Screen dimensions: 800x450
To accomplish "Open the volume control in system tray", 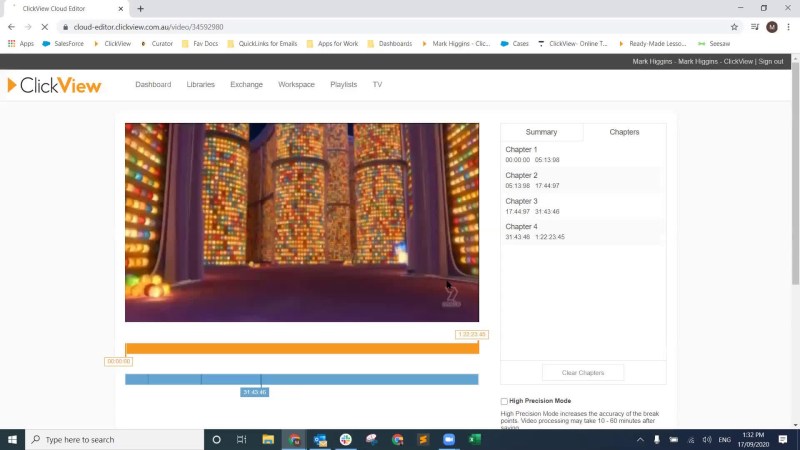I will [x=707, y=439].
